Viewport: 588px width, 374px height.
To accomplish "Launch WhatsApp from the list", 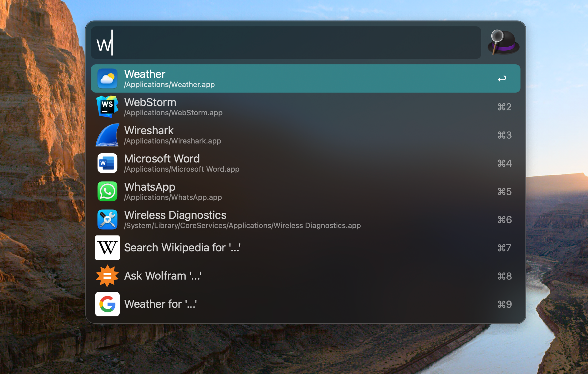I will pos(306,191).
